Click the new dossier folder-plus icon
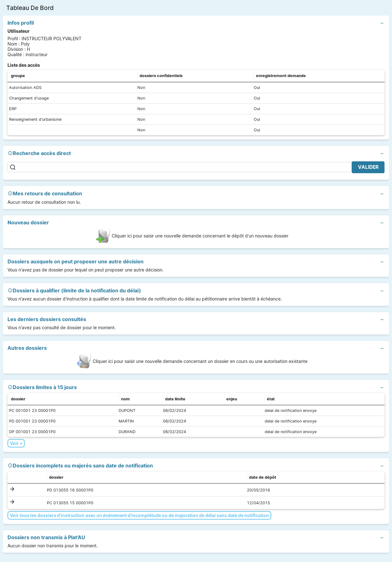This screenshot has height=562, width=392. pos(103,236)
